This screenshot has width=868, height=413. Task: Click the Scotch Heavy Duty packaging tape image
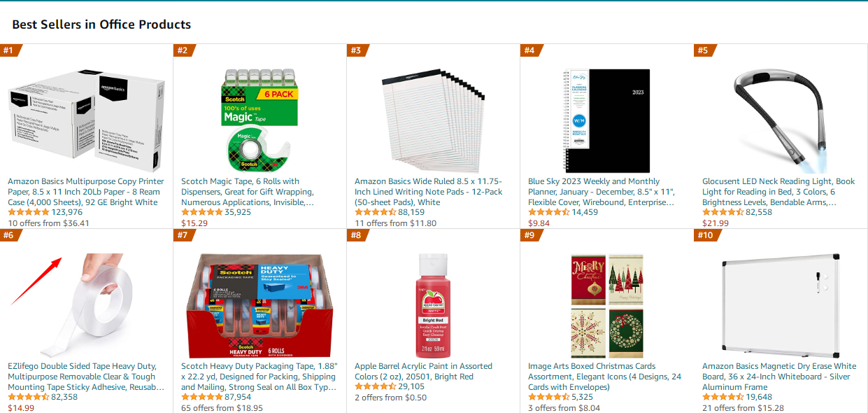click(260, 305)
